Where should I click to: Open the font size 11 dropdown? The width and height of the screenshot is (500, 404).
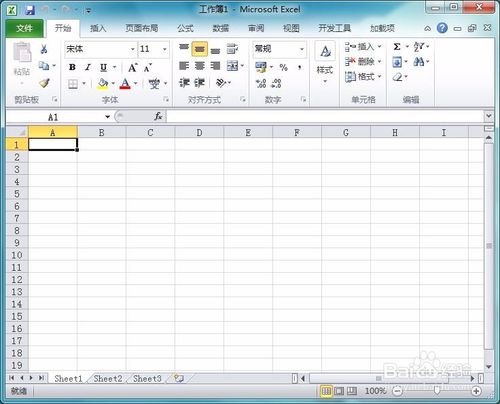coord(165,49)
